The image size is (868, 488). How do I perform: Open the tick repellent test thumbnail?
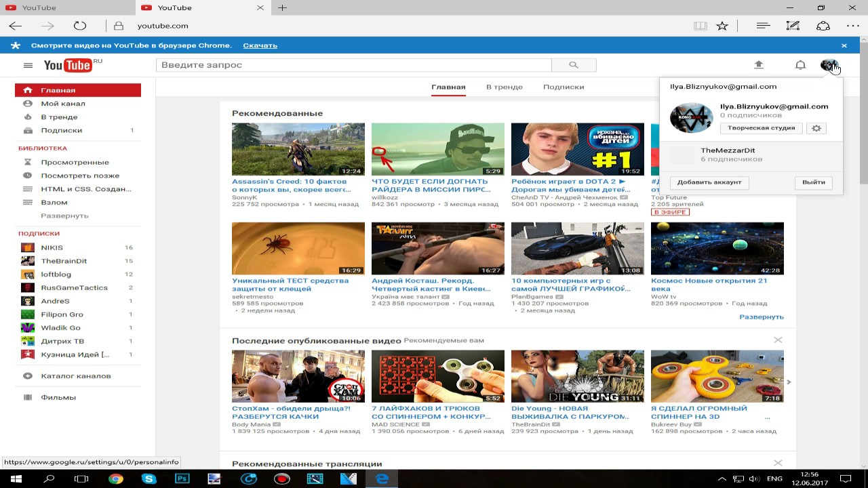(x=298, y=248)
